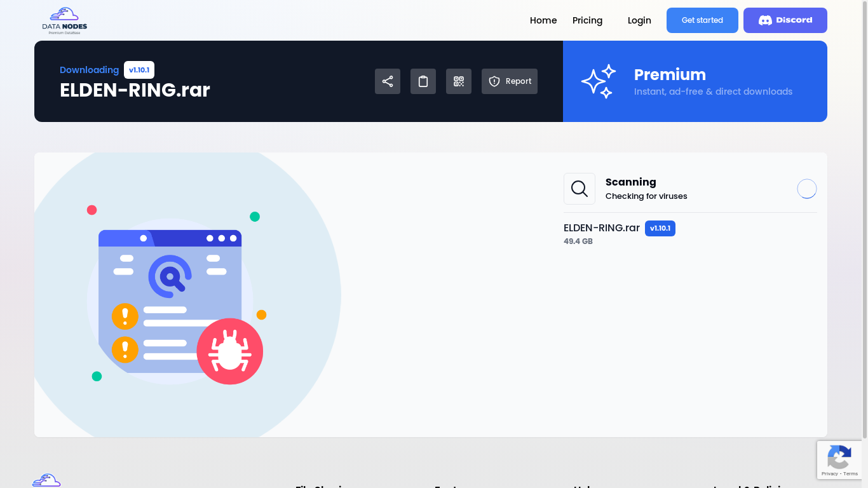This screenshot has height=488, width=868.
Task: Click the blue v1.10.1 badge beside file size
Action: pyautogui.click(x=660, y=228)
